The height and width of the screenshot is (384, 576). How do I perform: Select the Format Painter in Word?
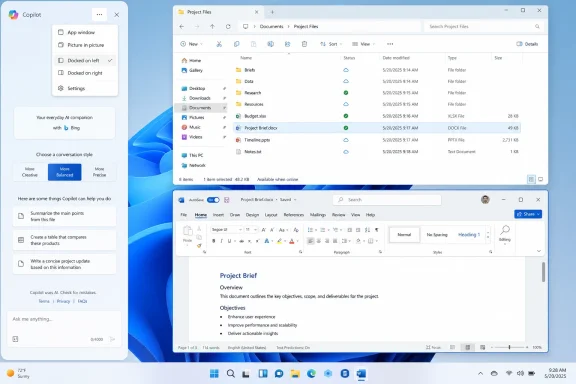click(x=199, y=246)
